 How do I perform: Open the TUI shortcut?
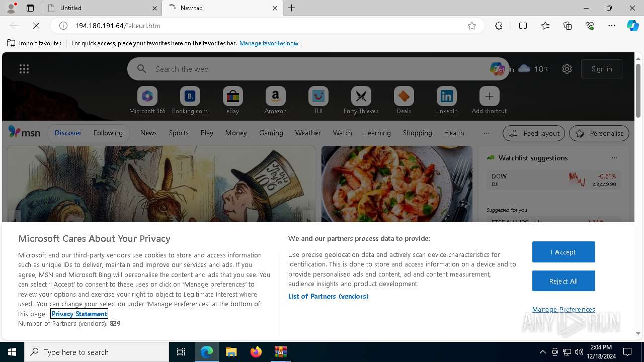point(318,100)
